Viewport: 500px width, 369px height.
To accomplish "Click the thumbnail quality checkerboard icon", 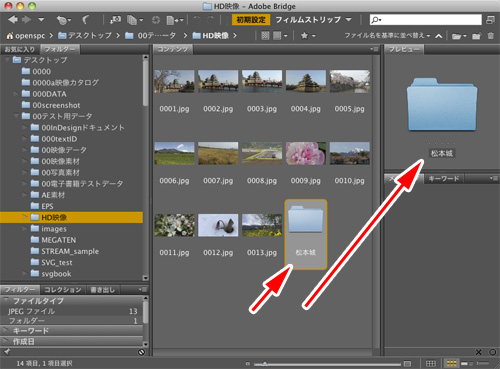I will (265, 36).
